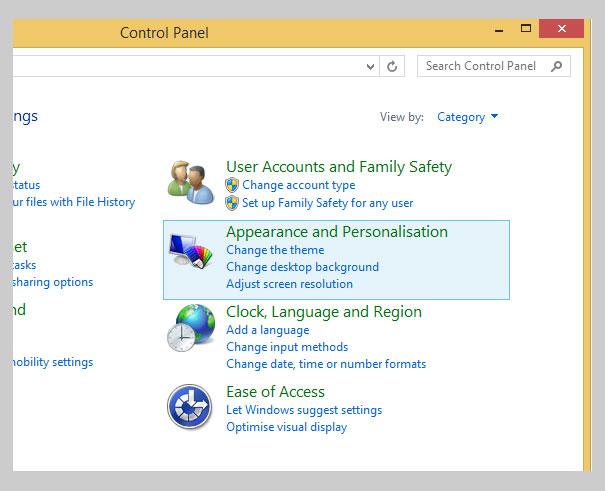Viewport: 605px width, 491px height.
Task: Open Appearance and Personalisation heading
Action: coord(337,232)
